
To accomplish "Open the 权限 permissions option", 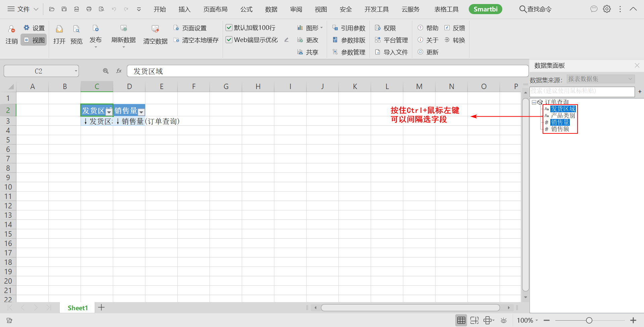I will click(x=385, y=28).
